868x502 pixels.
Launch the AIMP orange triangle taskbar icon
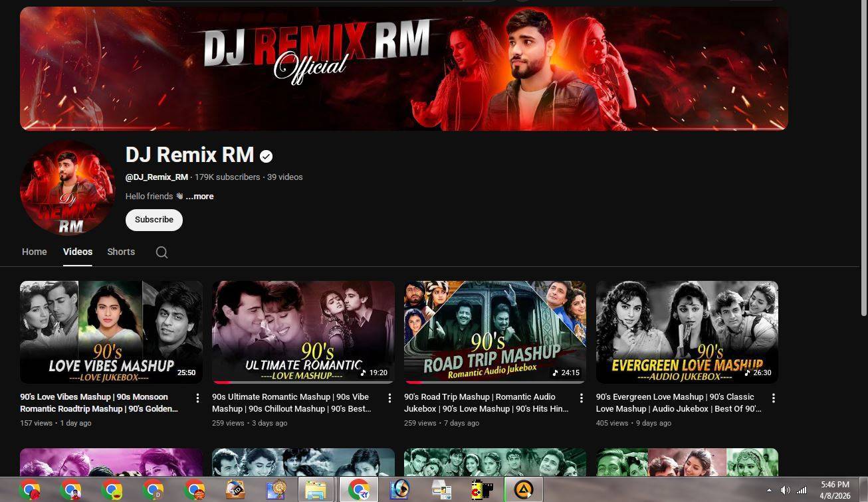point(524,490)
